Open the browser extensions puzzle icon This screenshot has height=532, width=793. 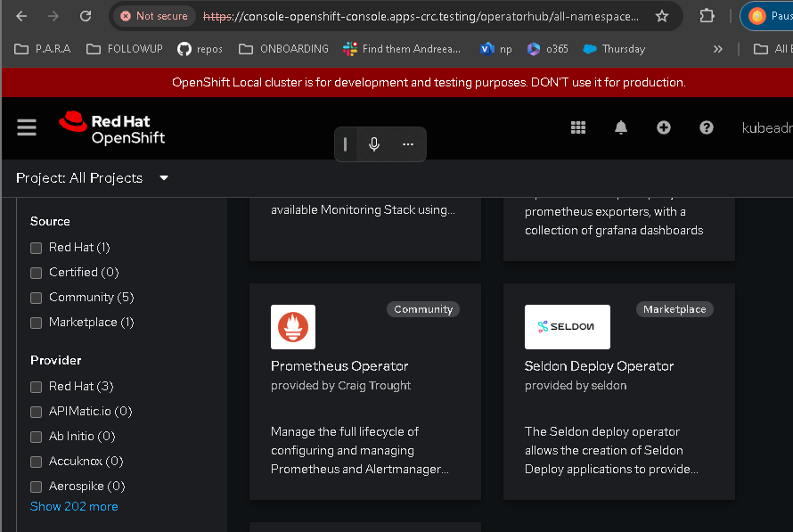pos(707,16)
